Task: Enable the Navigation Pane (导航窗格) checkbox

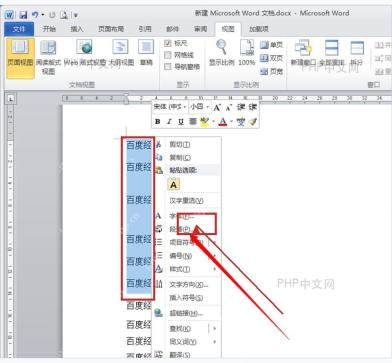Action: (x=168, y=67)
